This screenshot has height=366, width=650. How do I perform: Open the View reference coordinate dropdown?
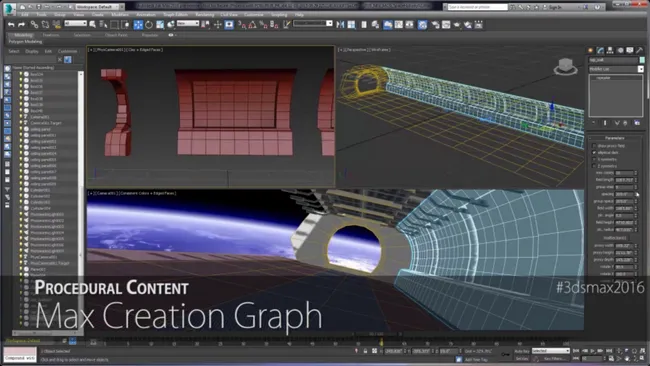click(x=188, y=24)
